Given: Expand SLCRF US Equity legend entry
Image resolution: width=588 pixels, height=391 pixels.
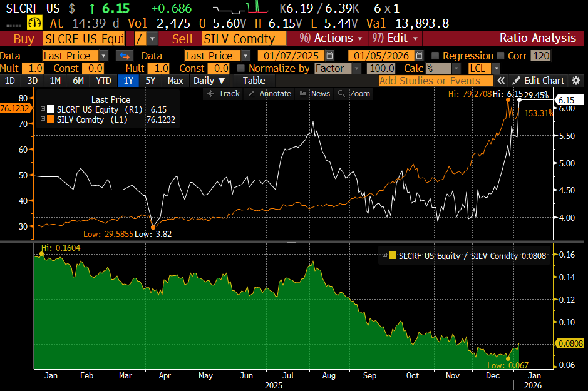Looking at the screenshot, I should [x=43, y=109].
